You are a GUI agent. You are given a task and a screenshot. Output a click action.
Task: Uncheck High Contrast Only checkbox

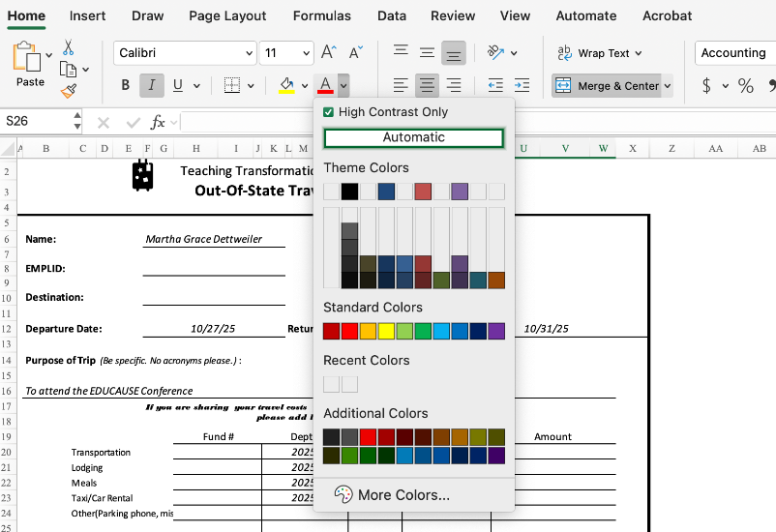point(328,112)
